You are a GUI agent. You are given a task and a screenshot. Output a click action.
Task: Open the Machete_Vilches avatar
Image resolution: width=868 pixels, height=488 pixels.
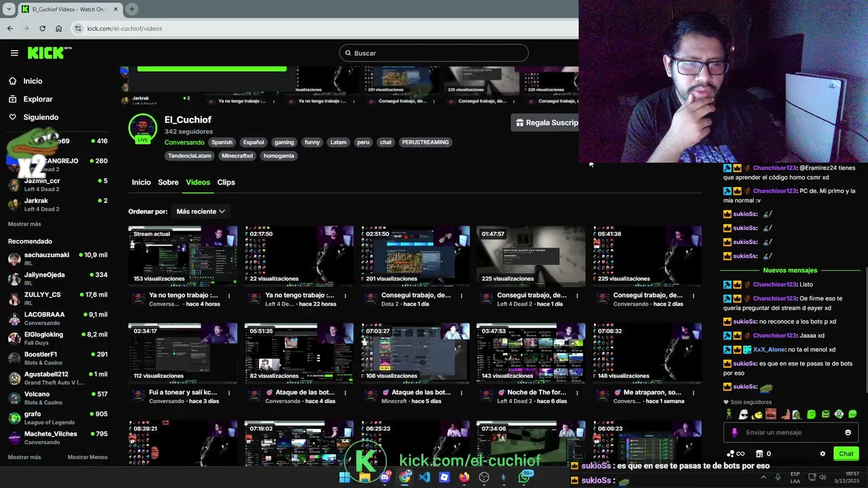(14, 437)
